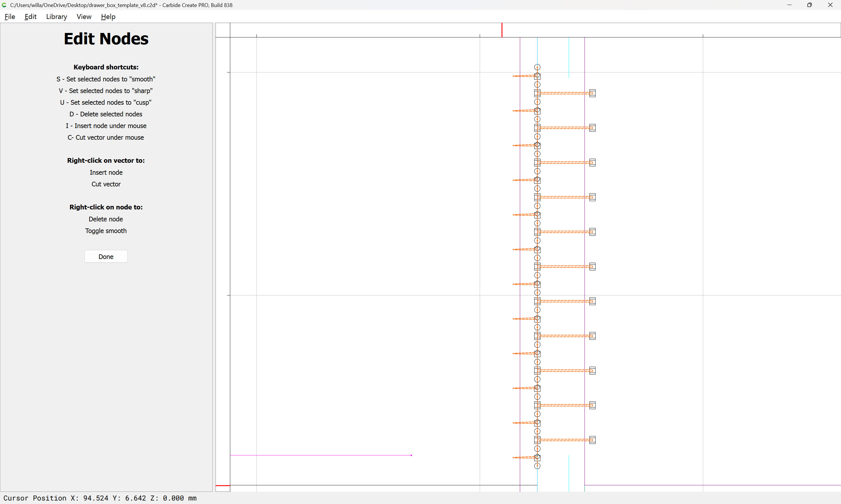Open the View menu

(x=84, y=17)
